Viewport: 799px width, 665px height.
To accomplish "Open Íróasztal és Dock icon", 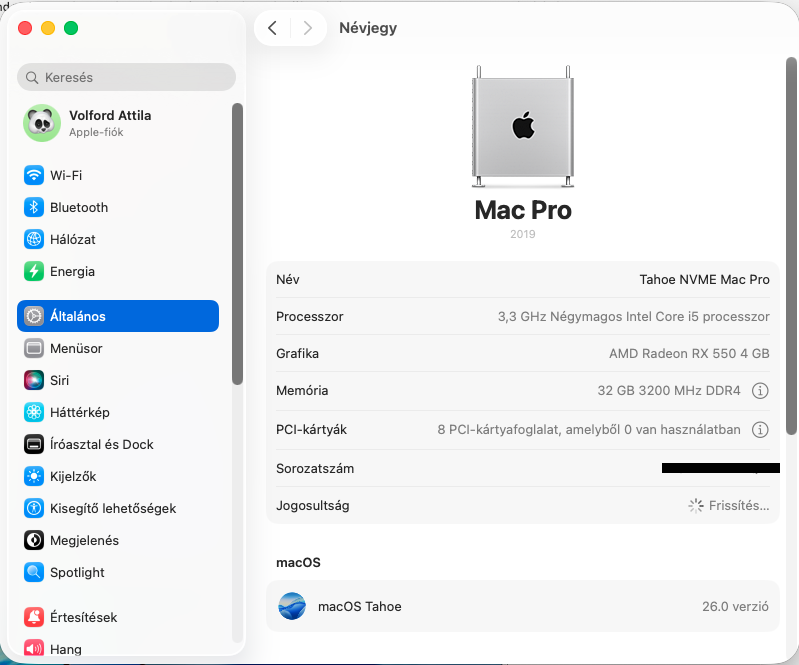I will tap(34, 444).
